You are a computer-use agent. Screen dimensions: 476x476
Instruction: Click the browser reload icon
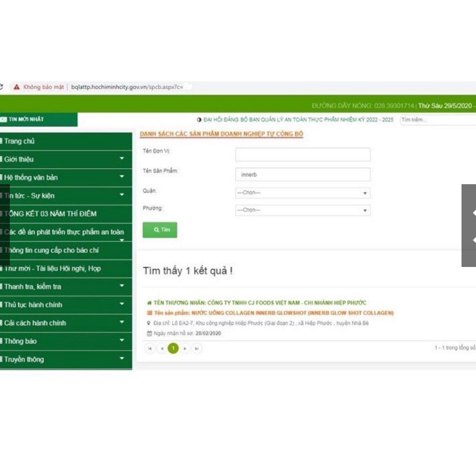point(2,87)
